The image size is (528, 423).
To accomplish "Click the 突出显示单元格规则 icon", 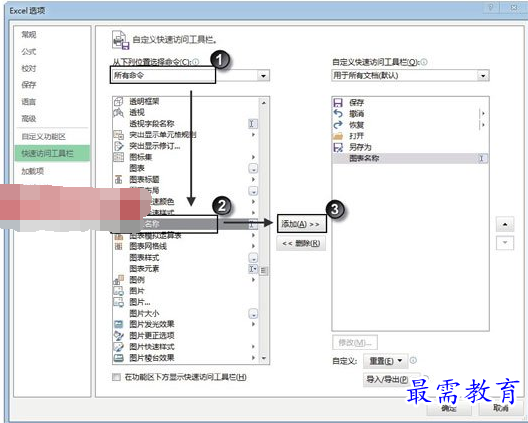I will click(118, 135).
